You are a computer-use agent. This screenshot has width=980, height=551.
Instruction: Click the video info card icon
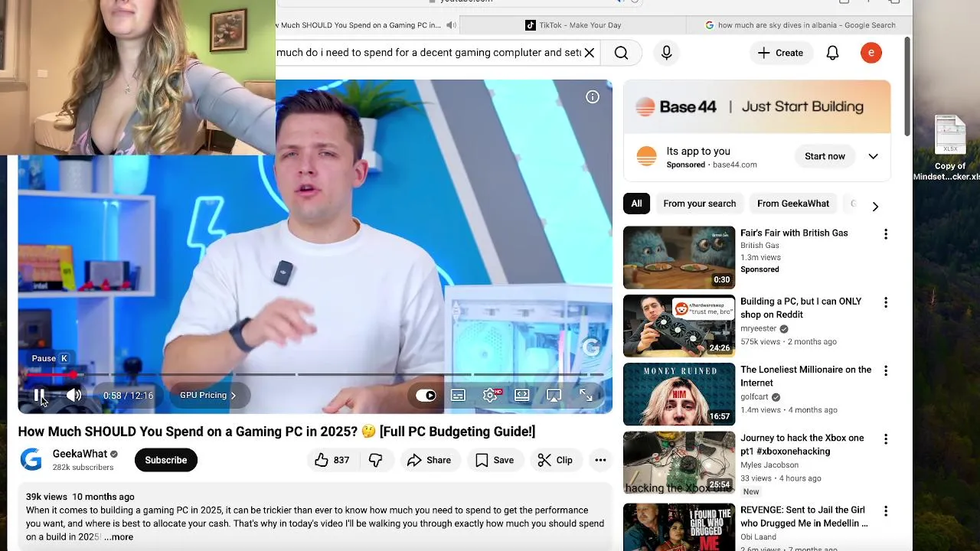pyautogui.click(x=593, y=97)
